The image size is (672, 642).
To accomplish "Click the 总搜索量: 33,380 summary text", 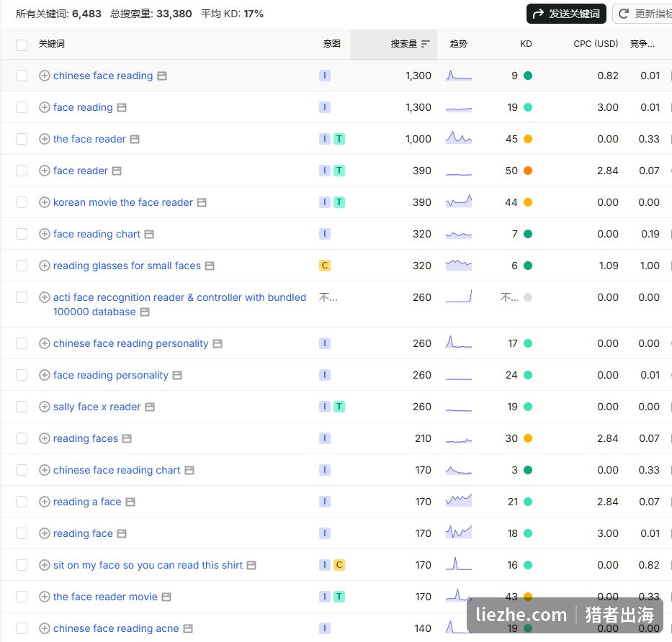I will pyautogui.click(x=151, y=14).
